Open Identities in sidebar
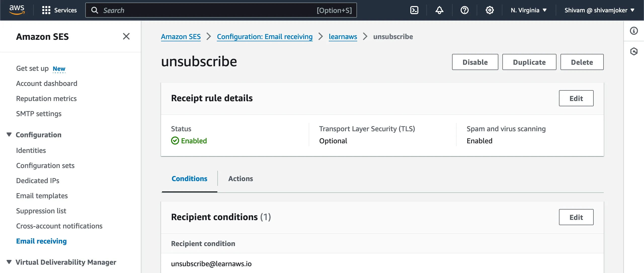Screen dimensions: 644x273 click(x=31, y=150)
